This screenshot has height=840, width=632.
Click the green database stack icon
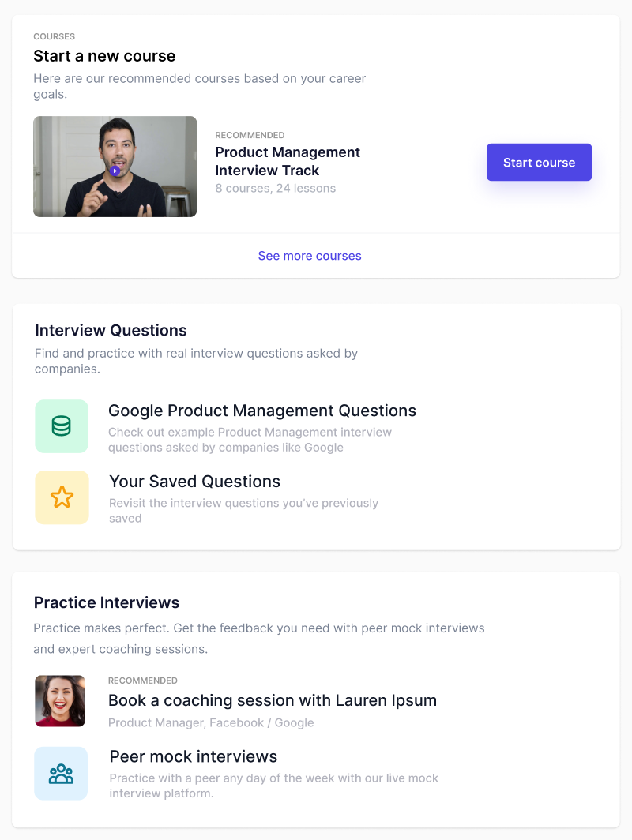pos(62,426)
